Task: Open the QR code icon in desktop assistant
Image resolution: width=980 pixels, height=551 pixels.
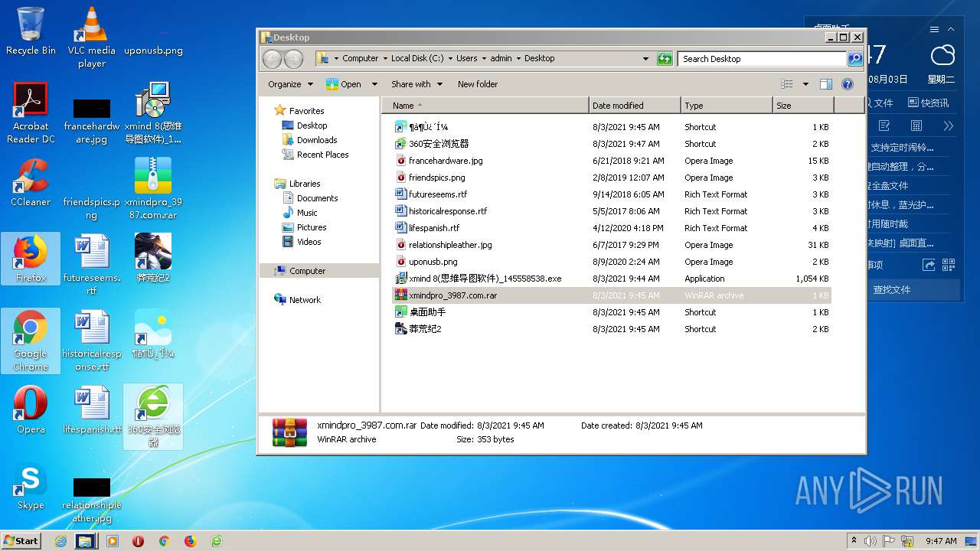Action: (949, 265)
